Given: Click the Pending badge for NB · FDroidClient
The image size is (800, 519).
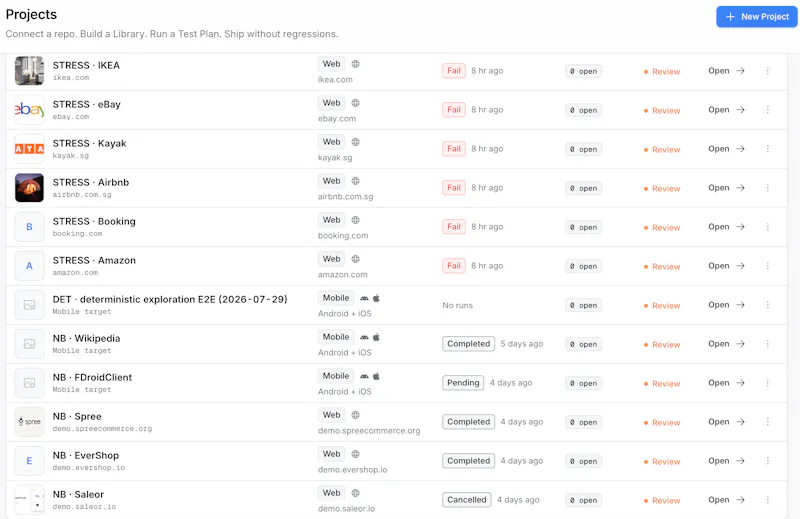Looking at the screenshot, I should [x=463, y=383].
